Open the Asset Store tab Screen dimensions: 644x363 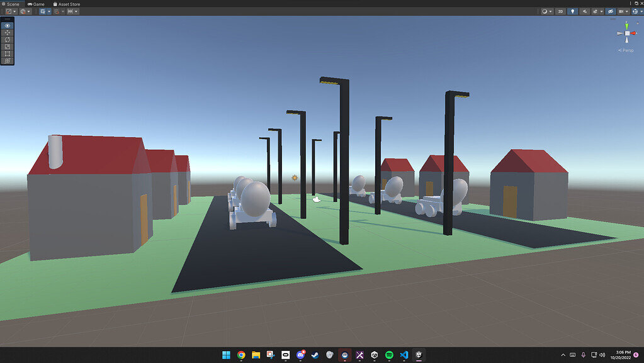tap(66, 3)
